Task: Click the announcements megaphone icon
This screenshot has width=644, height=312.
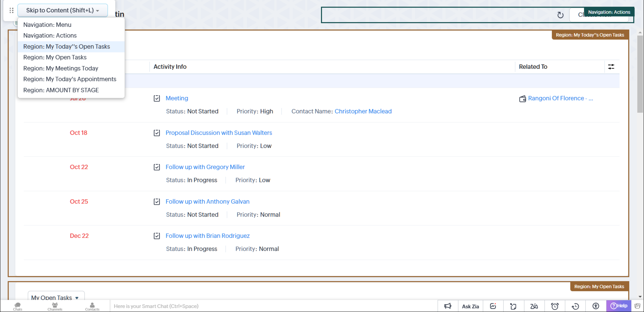Action: [x=447, y=306]
